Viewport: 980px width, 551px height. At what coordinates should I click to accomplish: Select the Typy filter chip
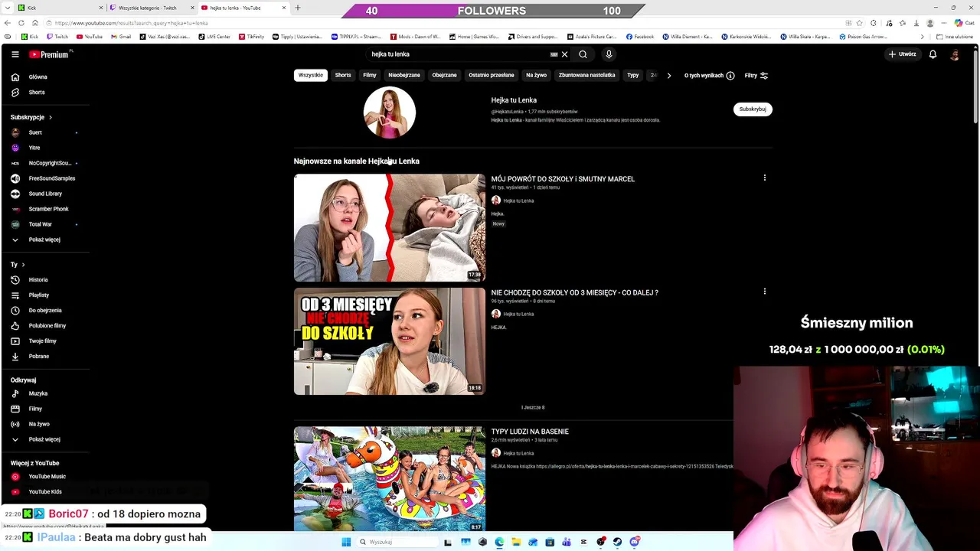633,75
